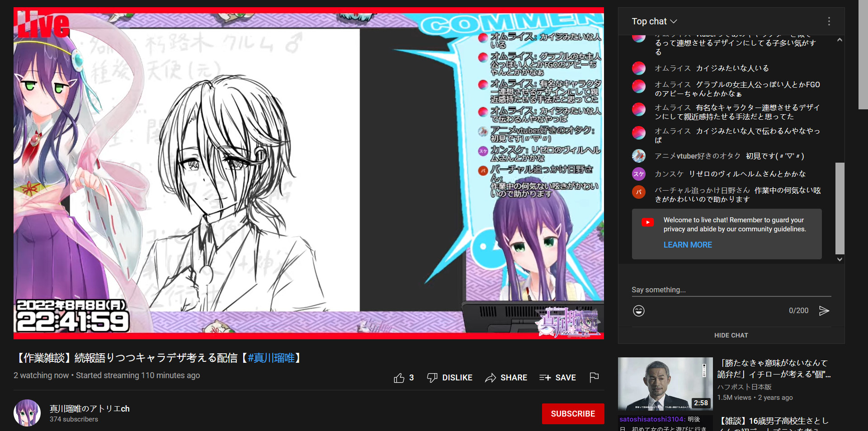Click the Say something chat input
The image size is (868, 431).
click(731, 290)
